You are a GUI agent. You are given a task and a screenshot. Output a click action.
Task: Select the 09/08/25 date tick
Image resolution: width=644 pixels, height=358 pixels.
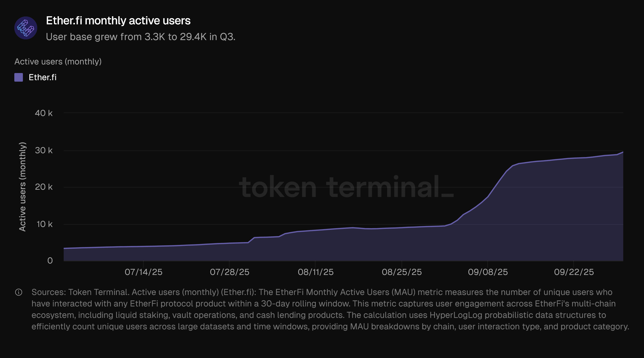488,272
